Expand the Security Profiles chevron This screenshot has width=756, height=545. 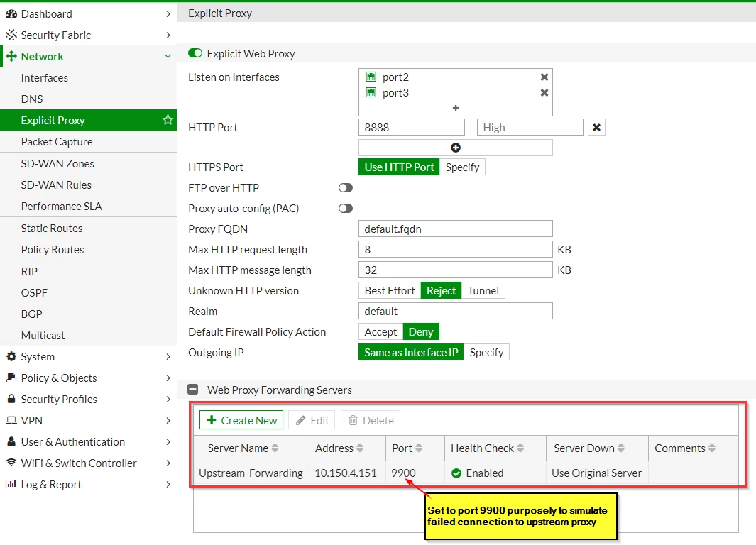coord(168,399)
